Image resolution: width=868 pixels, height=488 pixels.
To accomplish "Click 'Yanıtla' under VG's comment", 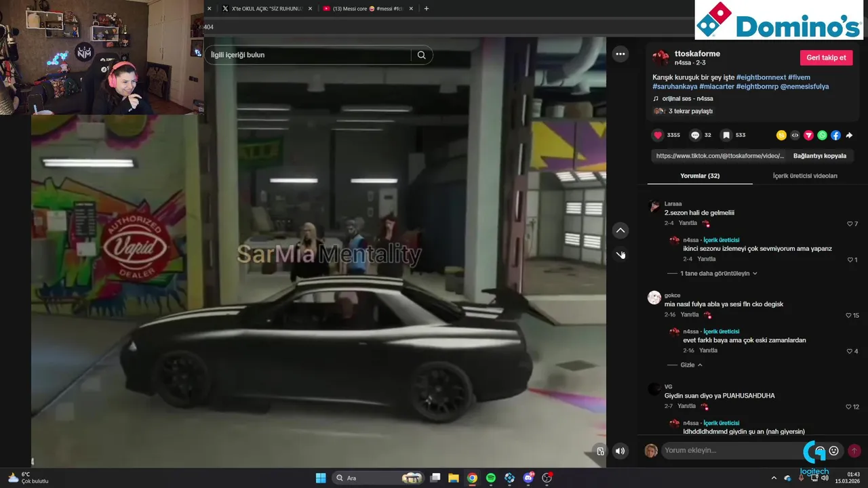I will click(687, 406).
